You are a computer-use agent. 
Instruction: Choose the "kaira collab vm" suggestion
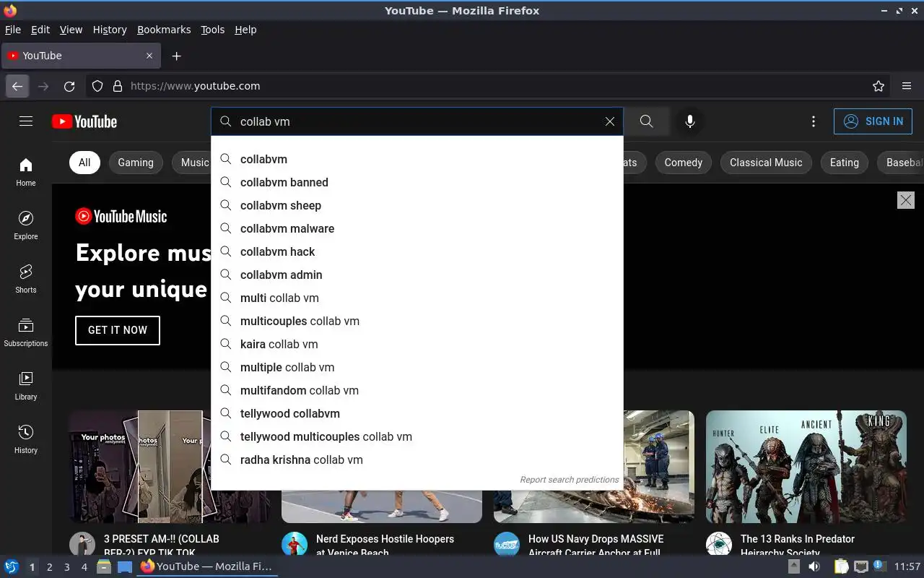pyautogui.click(x=417, y=344)
